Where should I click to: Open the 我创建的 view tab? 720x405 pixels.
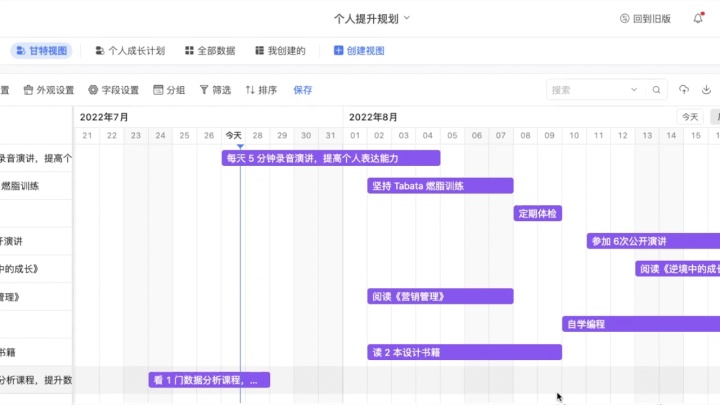tap(279, 50)
